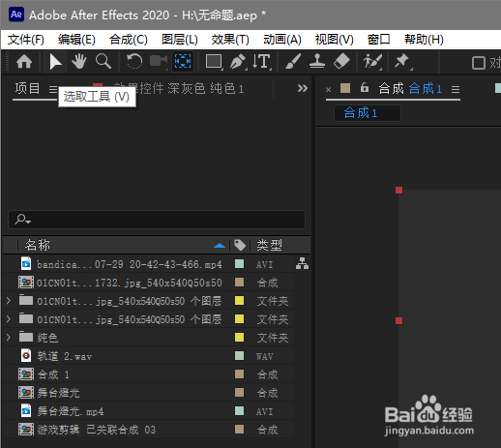Select 游戏剪辑 已关联合成 03 item
Screen dimensions: 501x448
click(x=97, y=430)
